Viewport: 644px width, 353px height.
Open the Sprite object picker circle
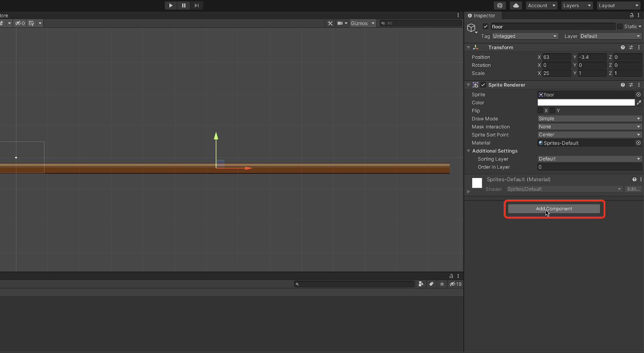pos(638,95)
